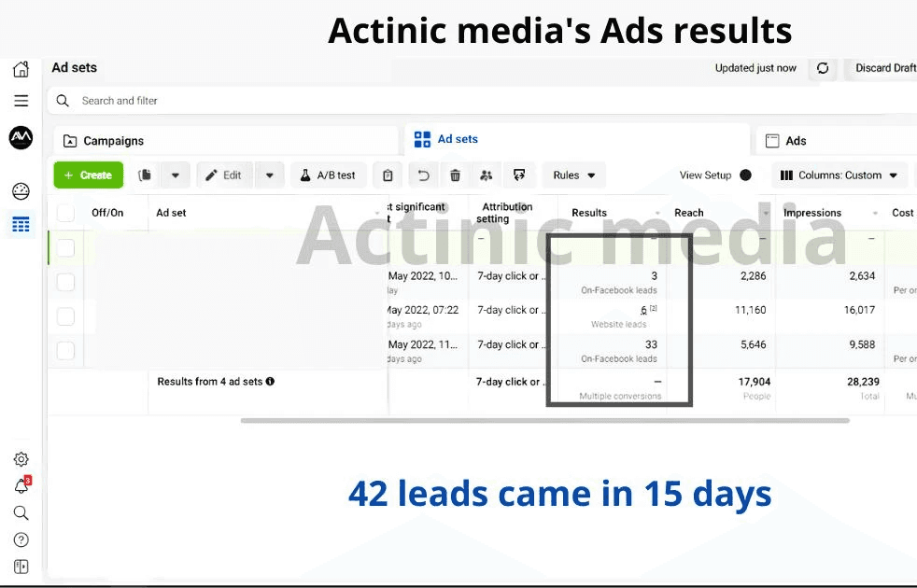
Task: Click the Actinic Media account avatar
Action: 21,138
